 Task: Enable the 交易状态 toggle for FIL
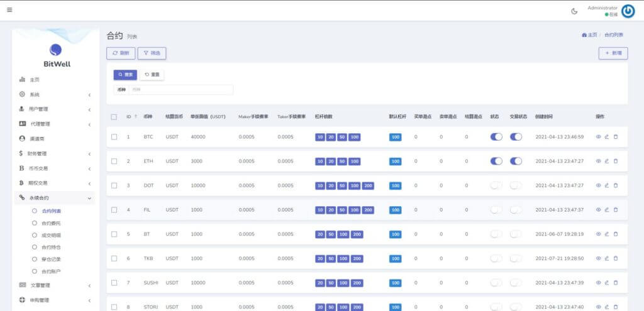(516, 210)
